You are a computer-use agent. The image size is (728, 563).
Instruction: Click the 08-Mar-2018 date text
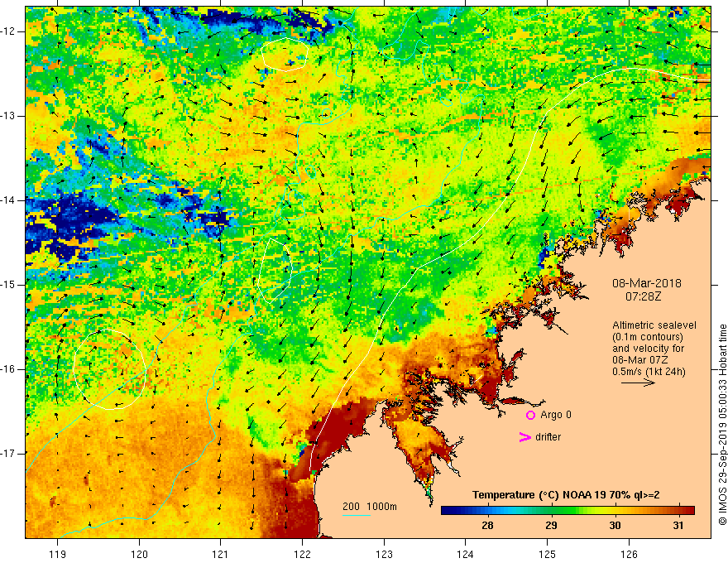[647, 283]
